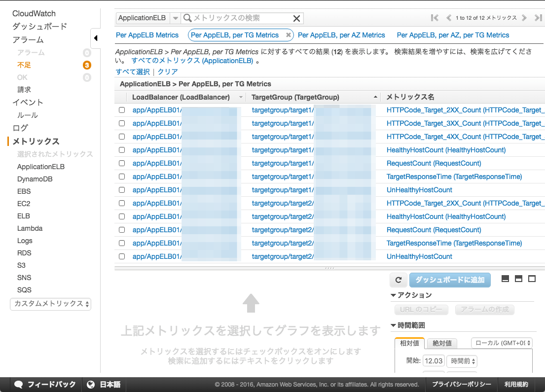Clear the metrics search box
This screenshot has height=392, width=545.
(296, 18)
